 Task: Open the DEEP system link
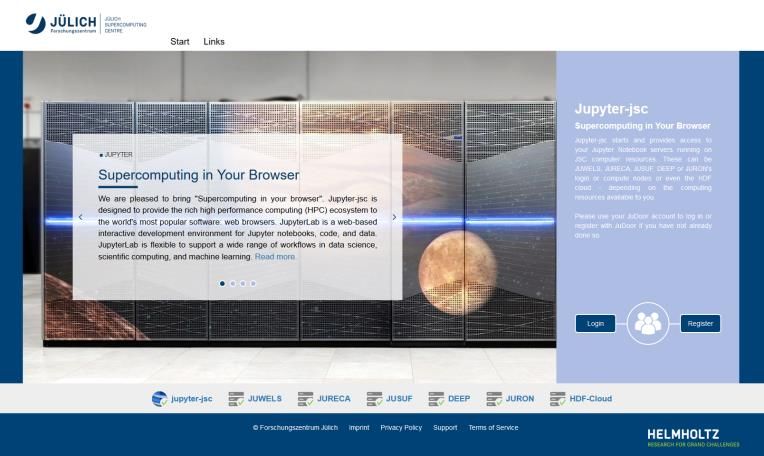tap(459, 399)
